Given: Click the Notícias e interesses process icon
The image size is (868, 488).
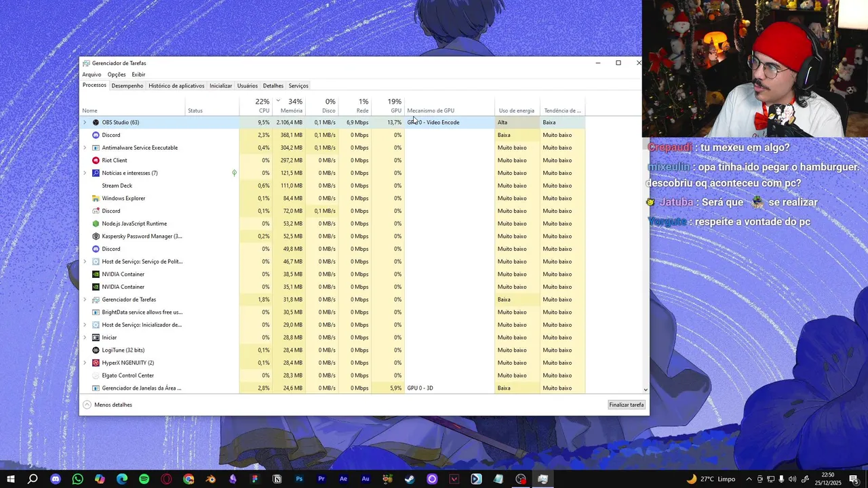Looking at the screenshot, I should (96, 173).
